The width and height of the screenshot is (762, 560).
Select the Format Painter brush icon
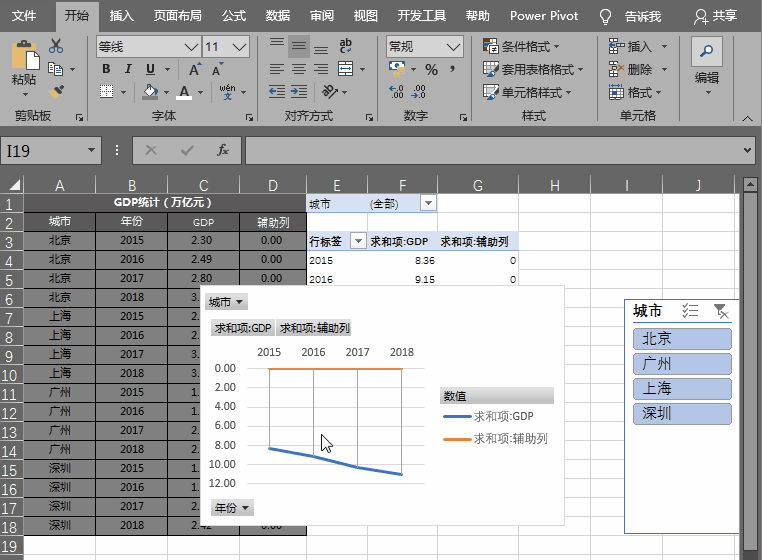click(56, 91)
